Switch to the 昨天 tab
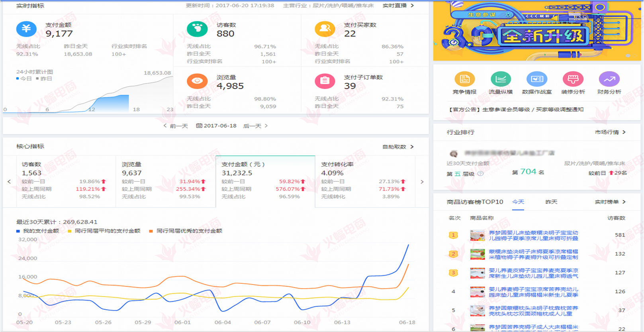Image resolution: width=644 pixels, height=332 pixels. pos(551,202)
